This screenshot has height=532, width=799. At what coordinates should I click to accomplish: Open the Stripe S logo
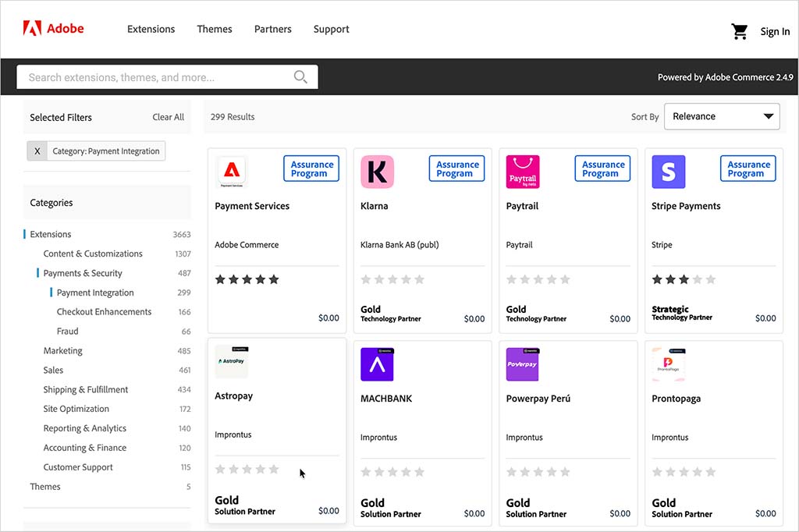pos(669,172)
